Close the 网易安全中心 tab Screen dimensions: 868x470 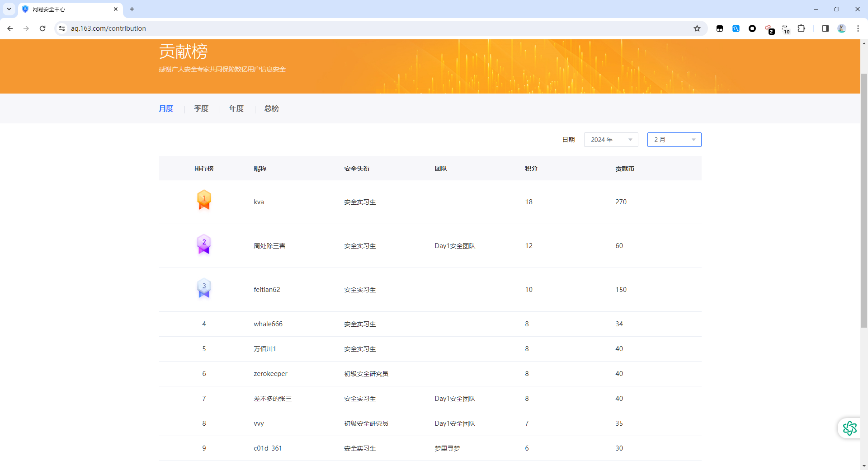pyautogui.click(x=116, y=9)
